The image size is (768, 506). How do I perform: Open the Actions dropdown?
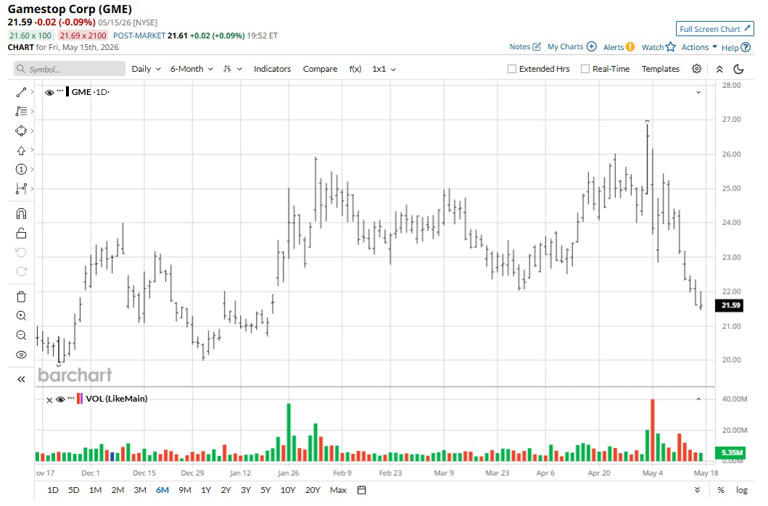(x=699, y=47)
